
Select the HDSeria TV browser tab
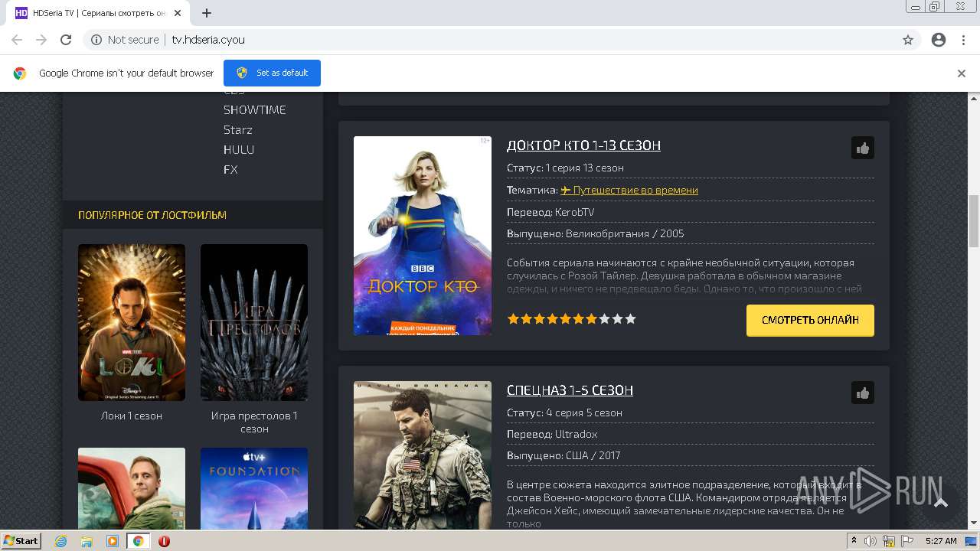[100, 13]
